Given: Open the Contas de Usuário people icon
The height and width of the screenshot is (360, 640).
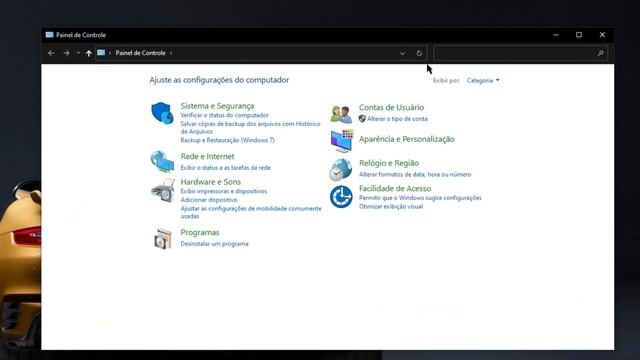Looking at the screenshot, I should pos(341,114).
